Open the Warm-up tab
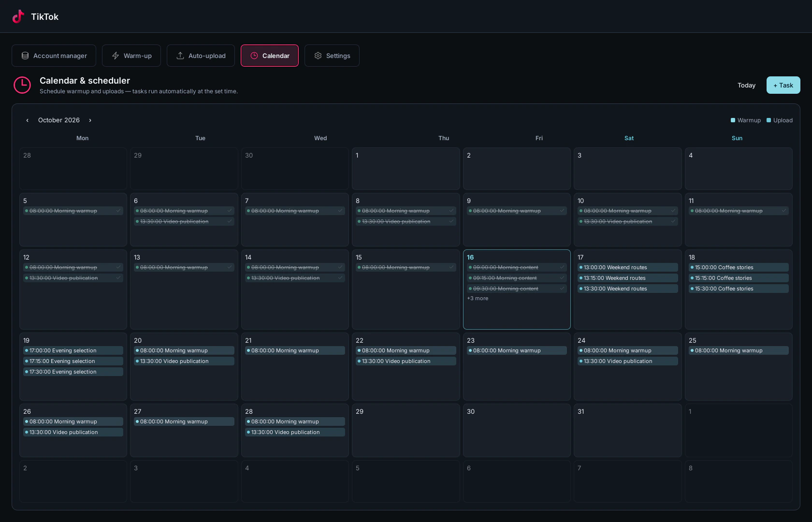 [x=131, y=56]
